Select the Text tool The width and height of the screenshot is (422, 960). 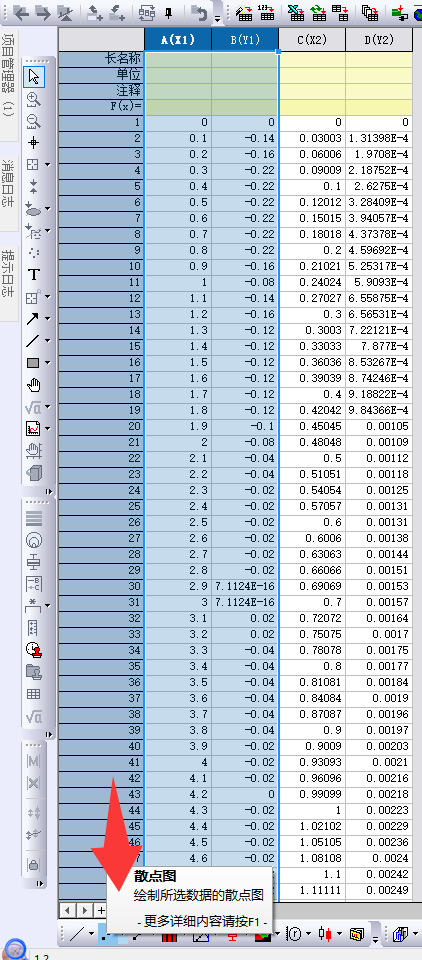tap(34, 275)
